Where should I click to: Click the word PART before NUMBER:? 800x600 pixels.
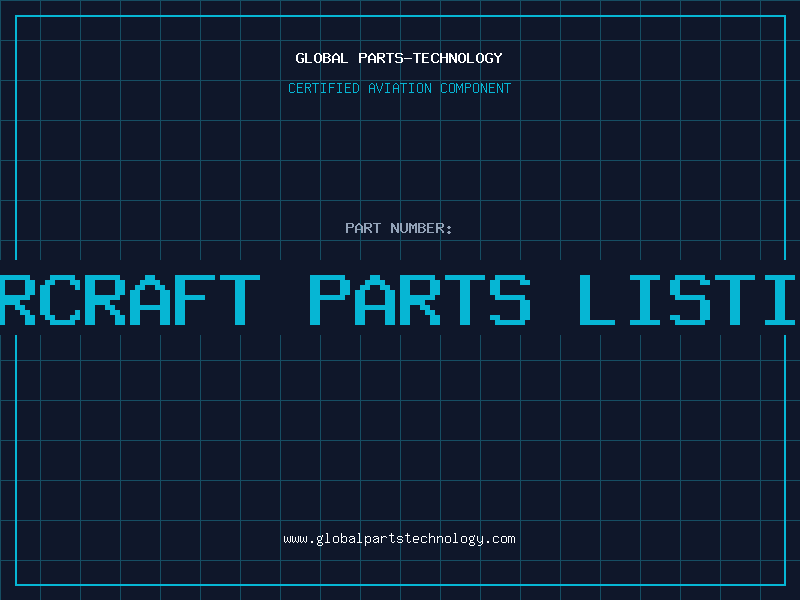[x=363, y=228]
